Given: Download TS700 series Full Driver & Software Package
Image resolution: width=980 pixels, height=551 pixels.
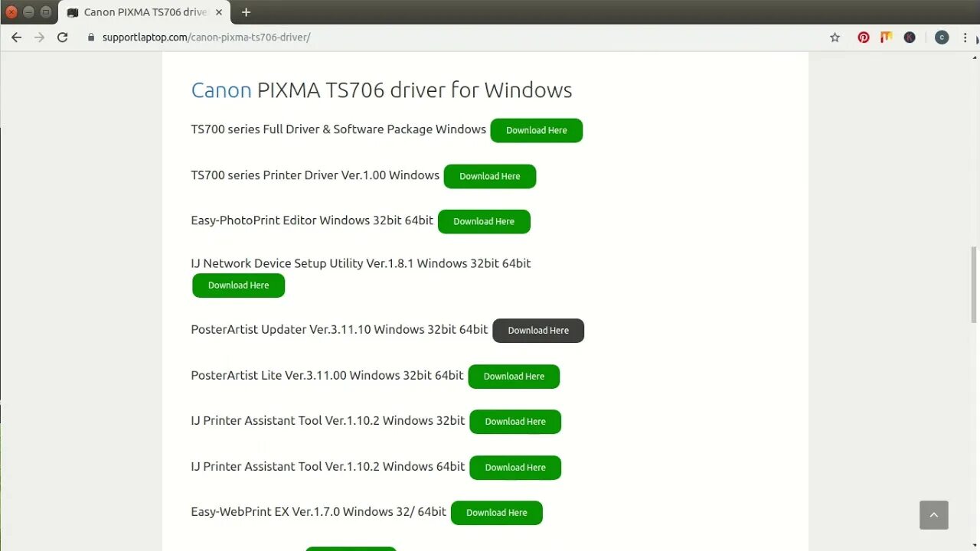Looking at the screenshot, I should pyautogui.click(x=537, y=130).
